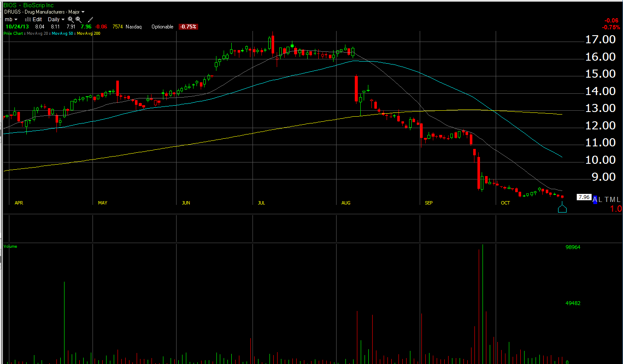Click the Price Chart indicator label

click(13, 34)
